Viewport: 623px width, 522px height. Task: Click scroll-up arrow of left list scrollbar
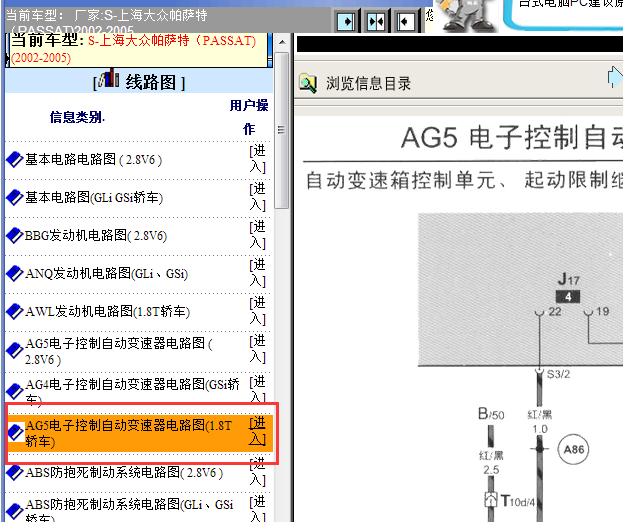282,42
